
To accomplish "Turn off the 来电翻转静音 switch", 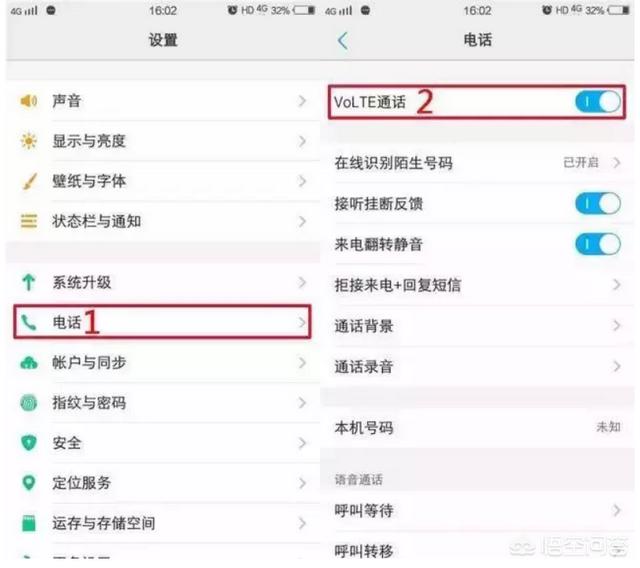I will coord(598,244).
